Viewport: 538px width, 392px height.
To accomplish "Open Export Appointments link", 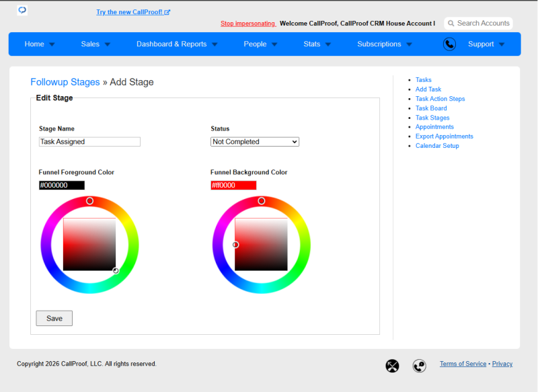I will (x=445, y=136).
